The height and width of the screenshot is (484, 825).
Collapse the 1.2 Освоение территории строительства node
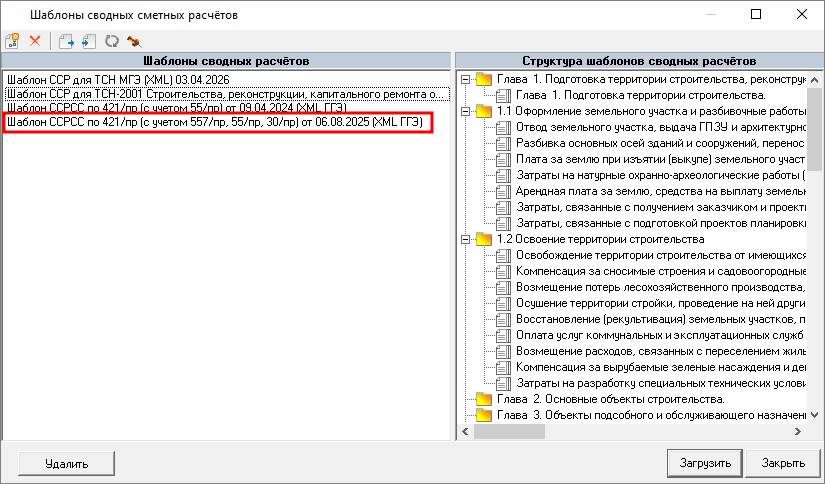click(466, 239)
